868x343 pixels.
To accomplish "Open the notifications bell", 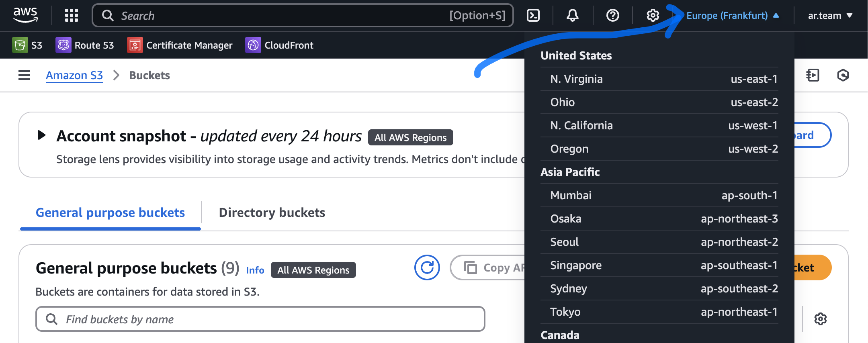I will click(x=572, y=15).
